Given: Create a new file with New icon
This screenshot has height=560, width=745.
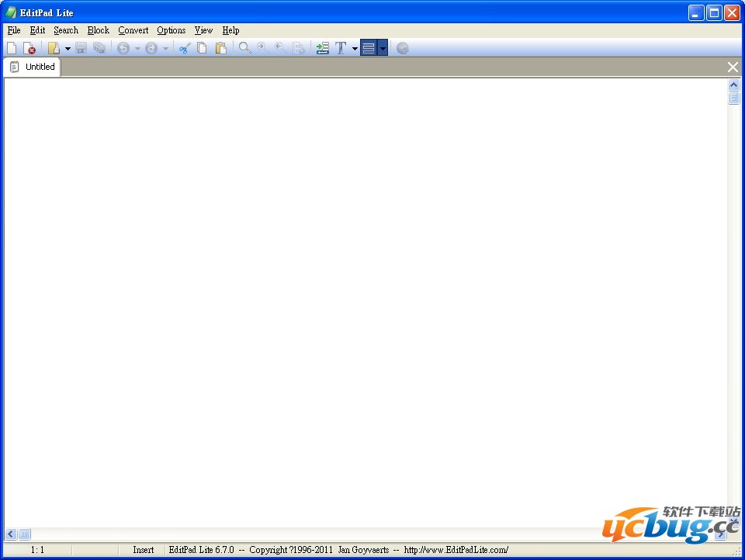Looking at the screenshot, I should pos(12,48).
